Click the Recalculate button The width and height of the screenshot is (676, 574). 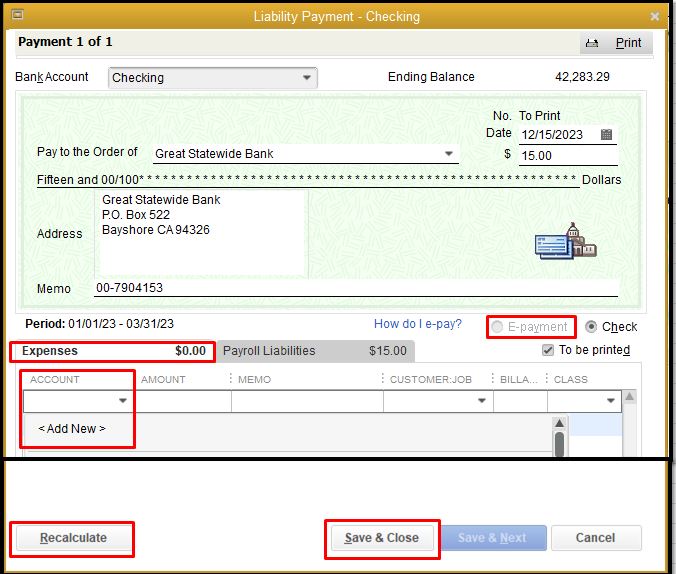73,538
